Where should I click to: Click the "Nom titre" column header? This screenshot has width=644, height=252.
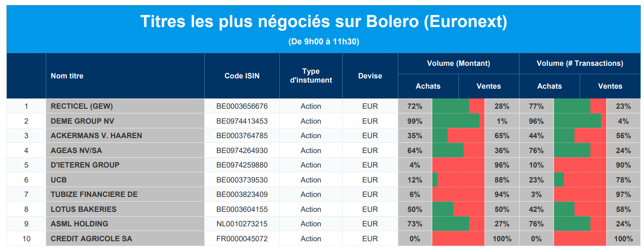pyautogui.click(x=67, y=76)
